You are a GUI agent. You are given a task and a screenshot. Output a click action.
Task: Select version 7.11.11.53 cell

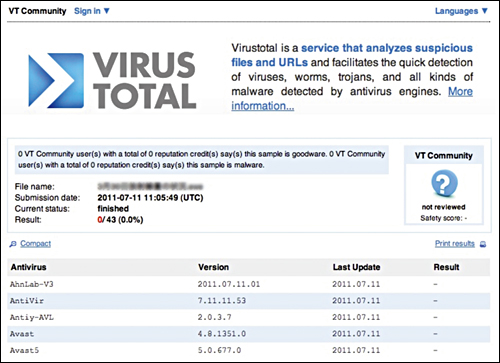click(x=222, y=301)
